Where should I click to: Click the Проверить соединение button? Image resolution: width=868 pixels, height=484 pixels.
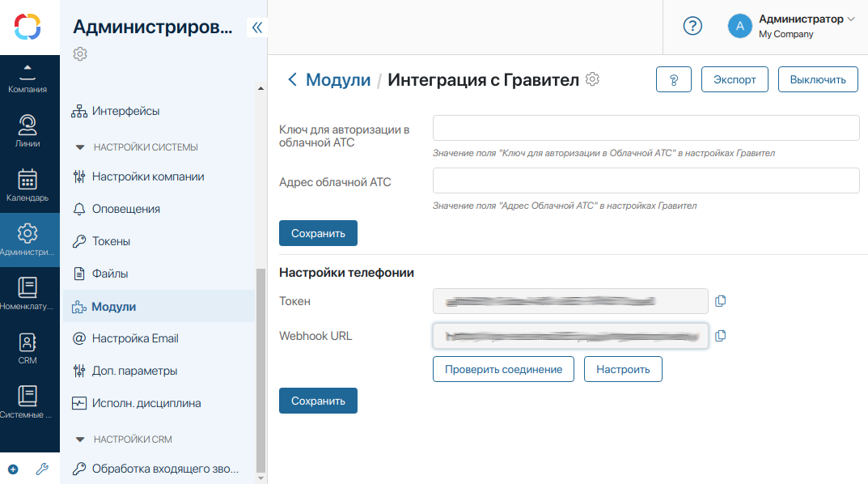click(x=503, y=369)
